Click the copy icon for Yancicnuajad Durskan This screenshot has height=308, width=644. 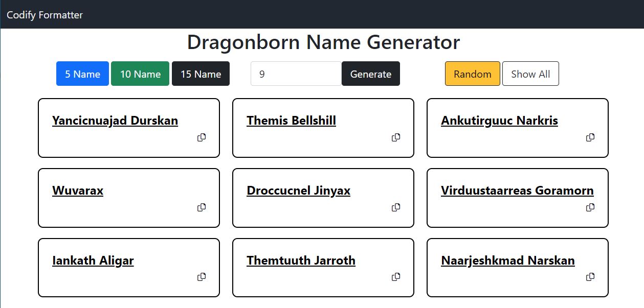pos(202,137)
